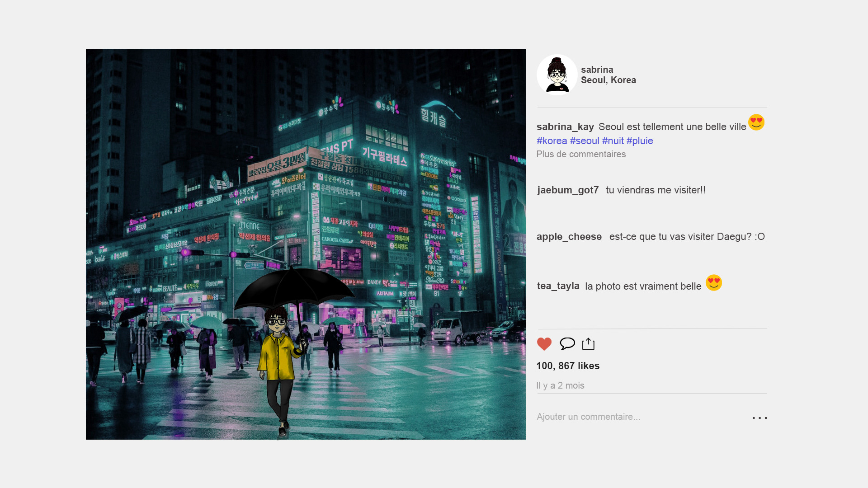Click the Seoul night street photo
Screen dimensions: 868x488
tap(306, 244)
